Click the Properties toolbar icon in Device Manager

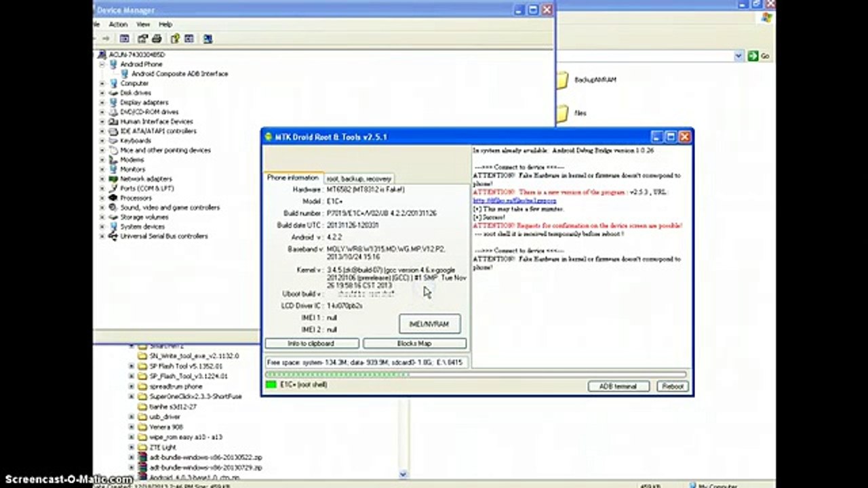[142, 39]
